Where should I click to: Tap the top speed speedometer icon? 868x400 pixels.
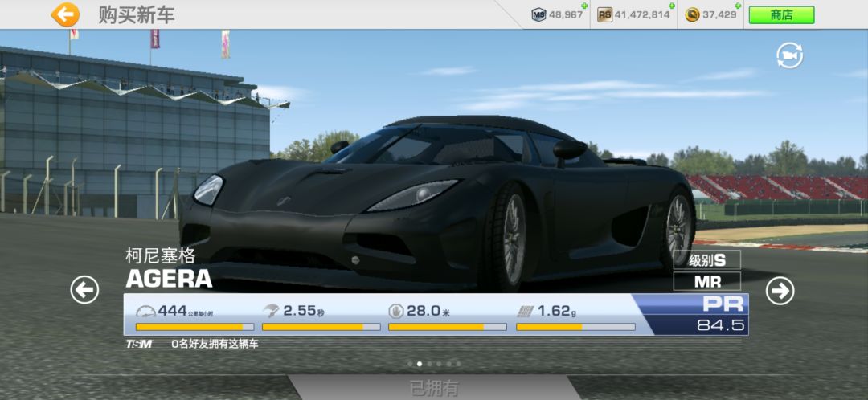(x=145, y=311)
